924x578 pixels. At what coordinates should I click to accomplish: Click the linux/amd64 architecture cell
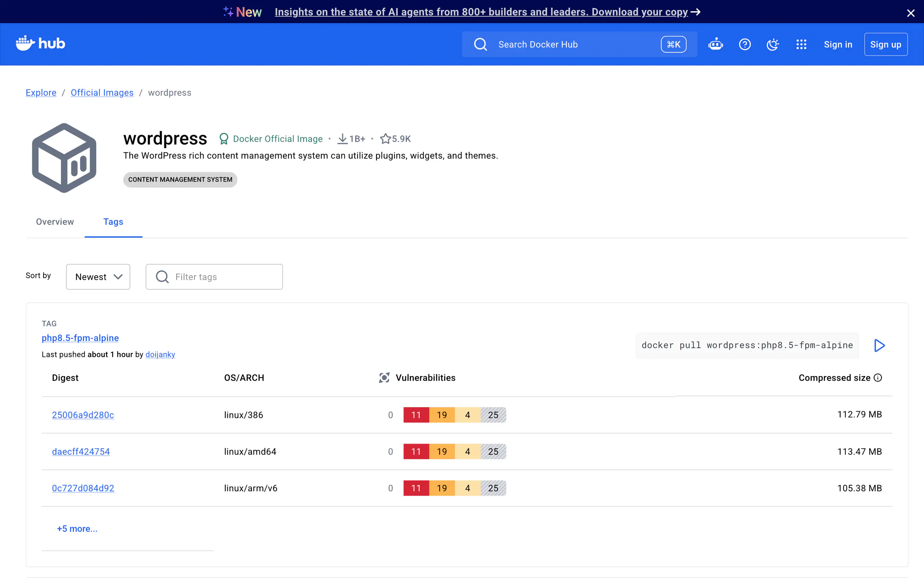250,452
